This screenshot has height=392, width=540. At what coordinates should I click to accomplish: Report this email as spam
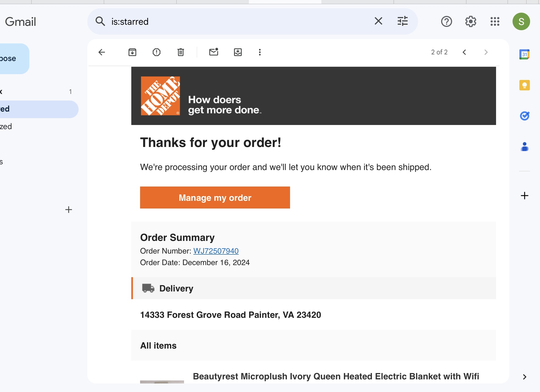click(x=157, y=52)
